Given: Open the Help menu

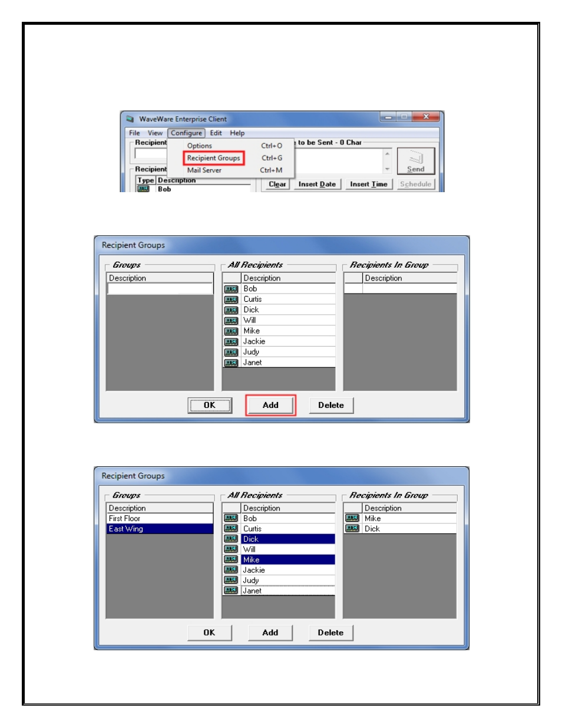Looking at the screenshot, I should (237, 133).
